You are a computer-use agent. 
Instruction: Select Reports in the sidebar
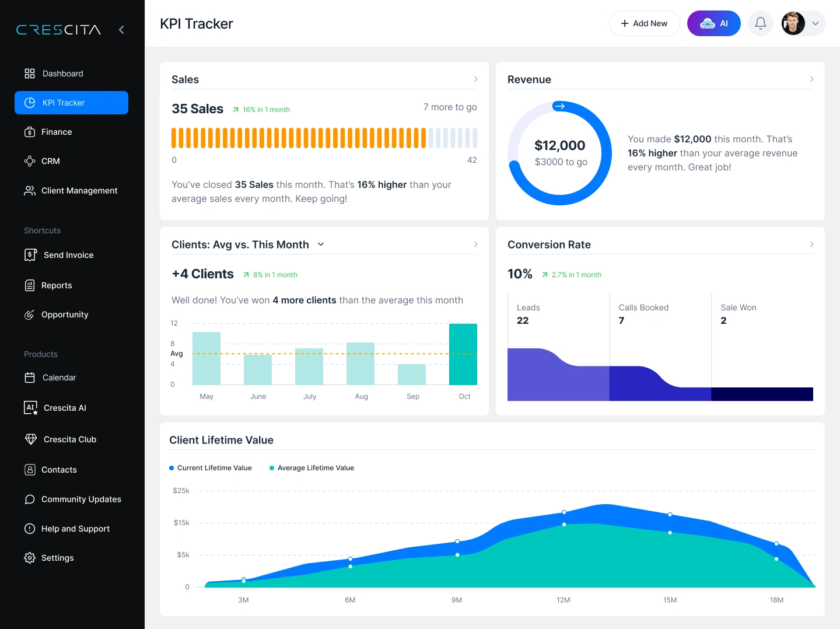coord(30,285)
